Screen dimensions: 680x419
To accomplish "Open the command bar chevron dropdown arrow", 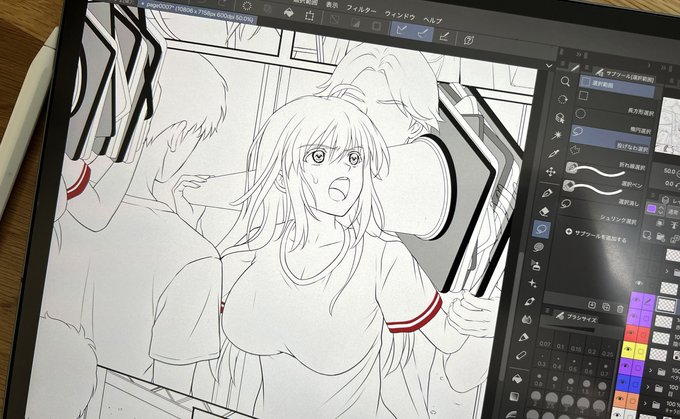I will pos(549,65).
